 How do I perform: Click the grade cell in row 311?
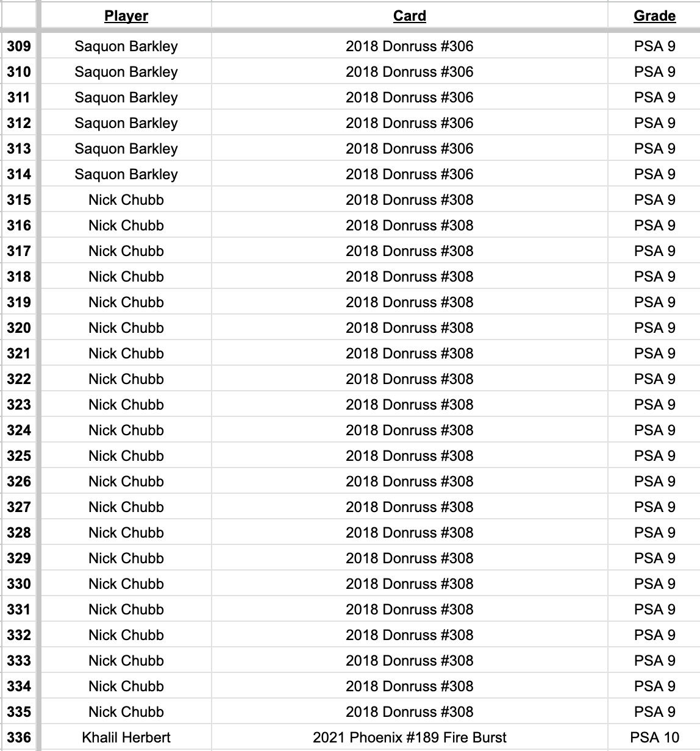point(654,98)
